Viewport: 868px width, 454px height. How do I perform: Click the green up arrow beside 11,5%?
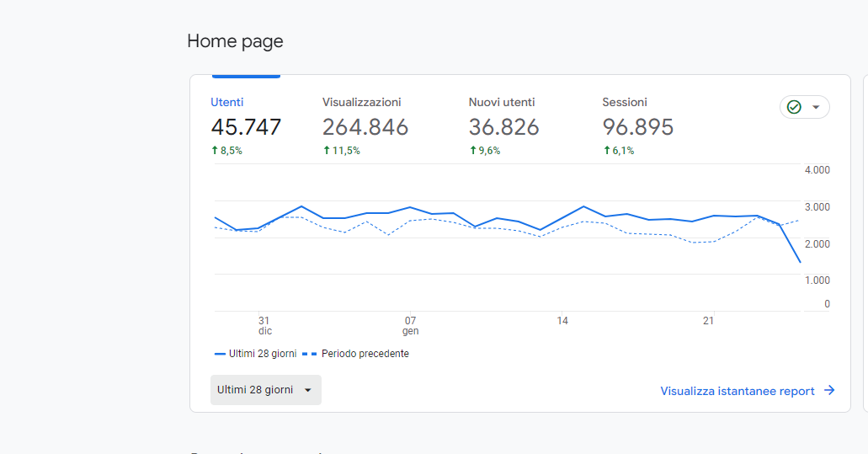pyautogui.click(x=327, y=151)
